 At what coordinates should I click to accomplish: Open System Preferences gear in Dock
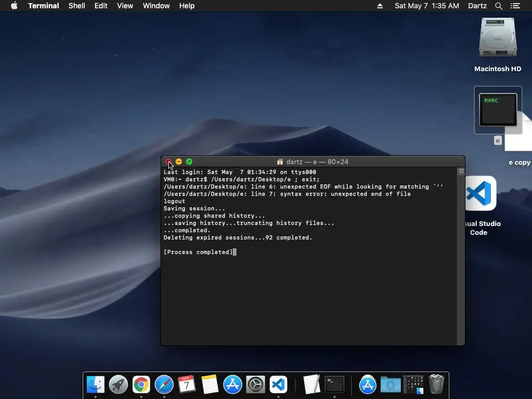(x=256, y=384)
